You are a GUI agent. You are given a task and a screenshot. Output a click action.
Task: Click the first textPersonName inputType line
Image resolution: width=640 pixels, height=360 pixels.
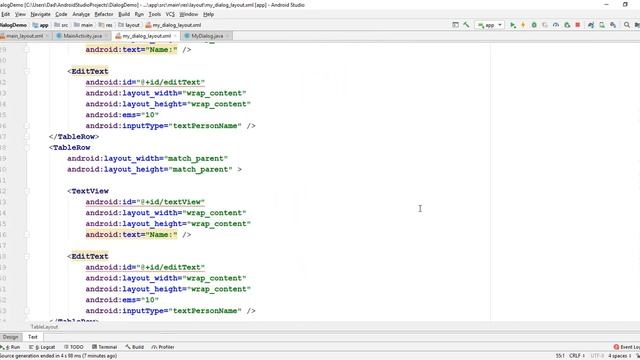coord(171,126)
